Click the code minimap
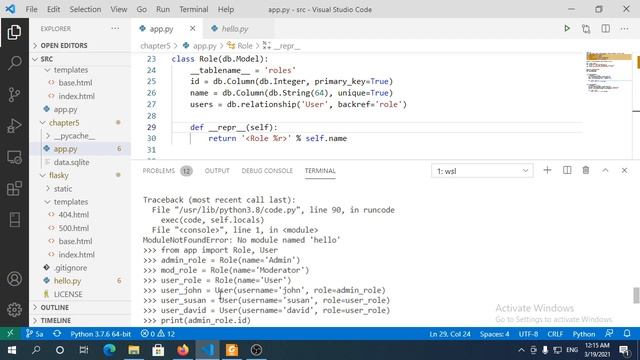640x360 pixels. (608, 73)
